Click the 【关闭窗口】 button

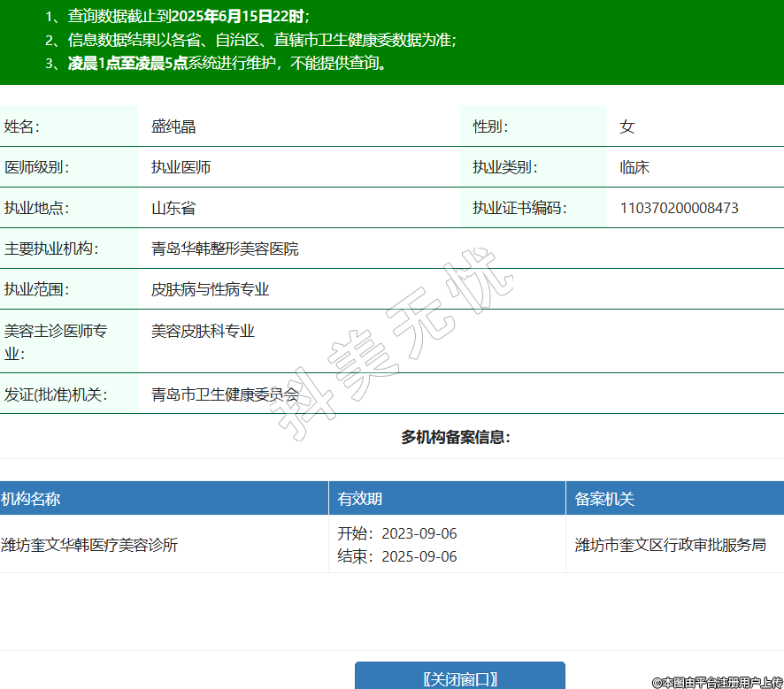click(x=459, y=678)
